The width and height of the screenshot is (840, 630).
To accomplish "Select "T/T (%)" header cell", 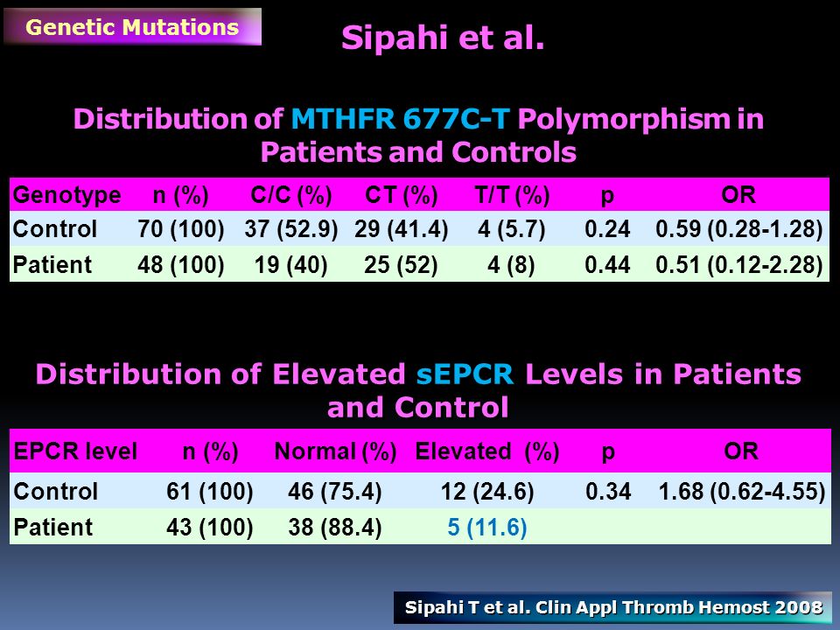I will pyautogui.click(x=512, y=195).
